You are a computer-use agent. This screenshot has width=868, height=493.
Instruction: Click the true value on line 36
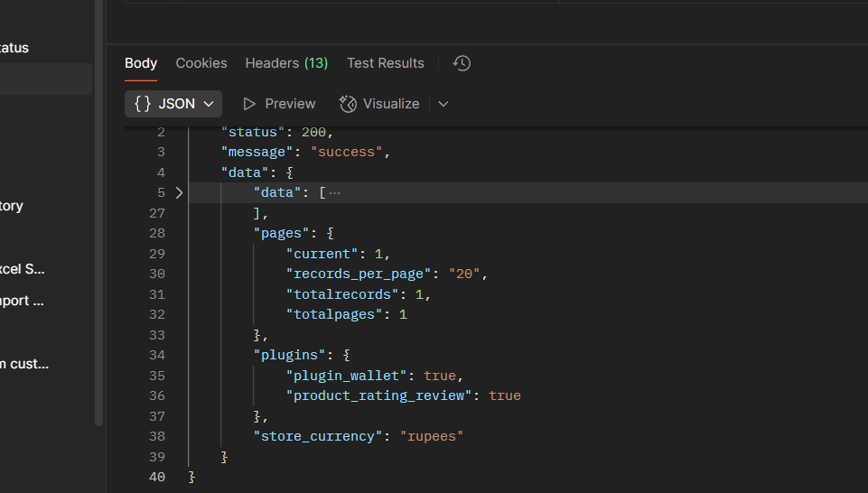504,396
